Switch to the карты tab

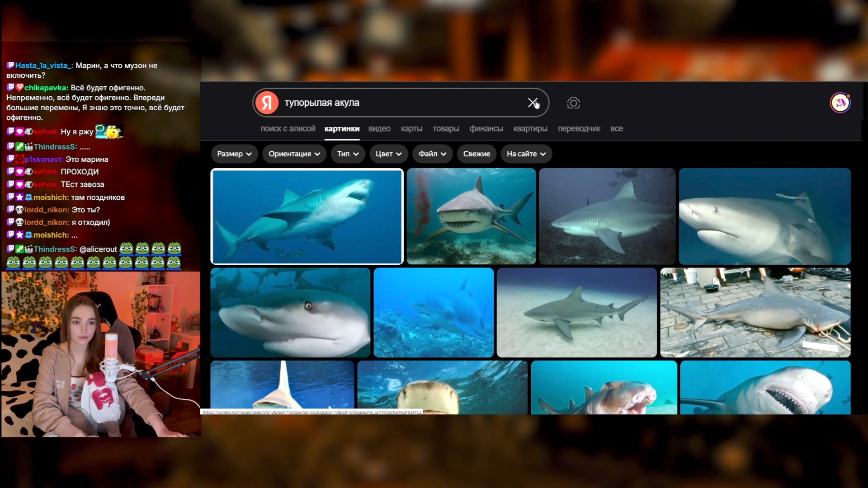click(x=411, y=129)
